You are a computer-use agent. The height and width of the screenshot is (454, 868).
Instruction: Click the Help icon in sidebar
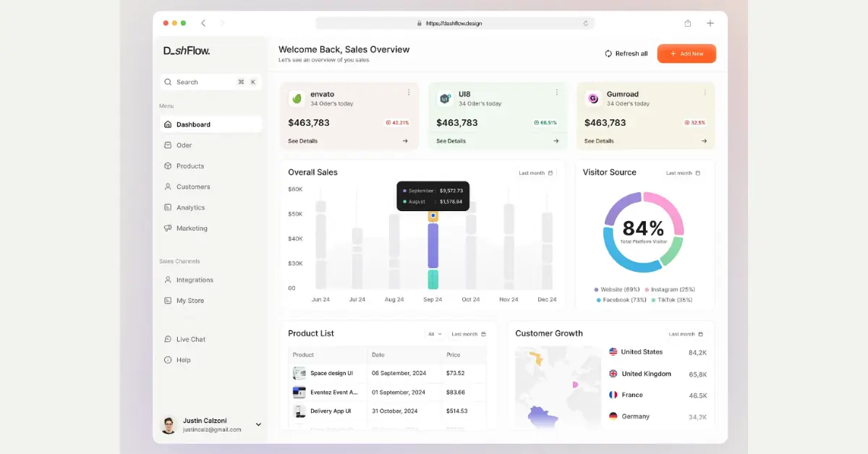(168, 359)
